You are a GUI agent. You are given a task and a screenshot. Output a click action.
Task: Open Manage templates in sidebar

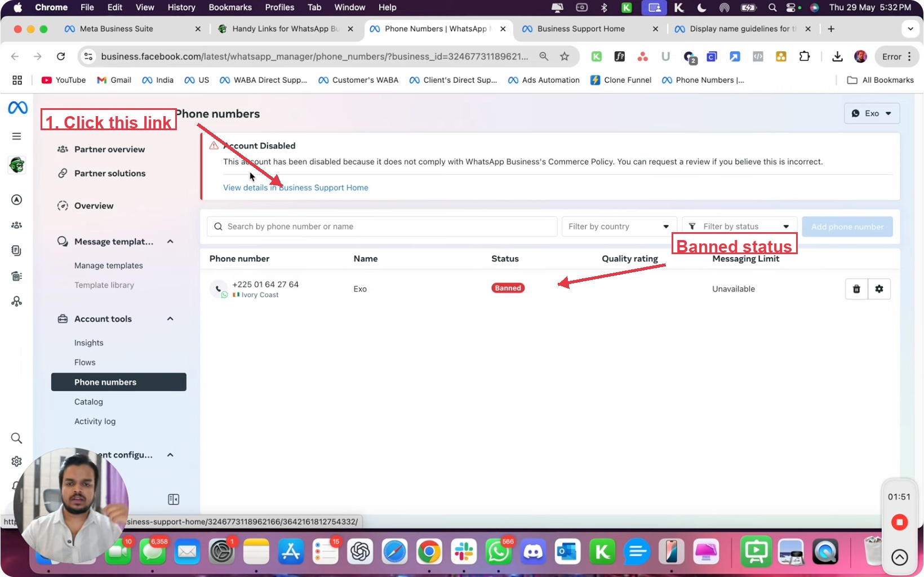tap(109, 265)
